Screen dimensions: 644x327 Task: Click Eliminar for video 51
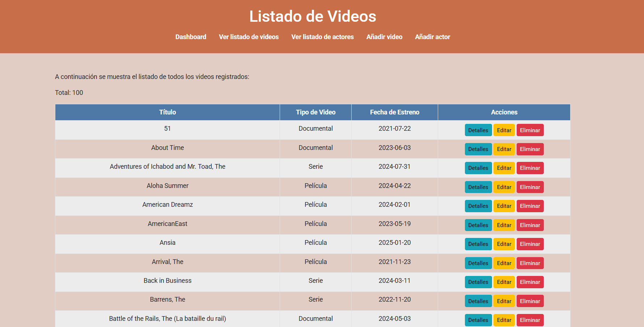tap(530, 130)
